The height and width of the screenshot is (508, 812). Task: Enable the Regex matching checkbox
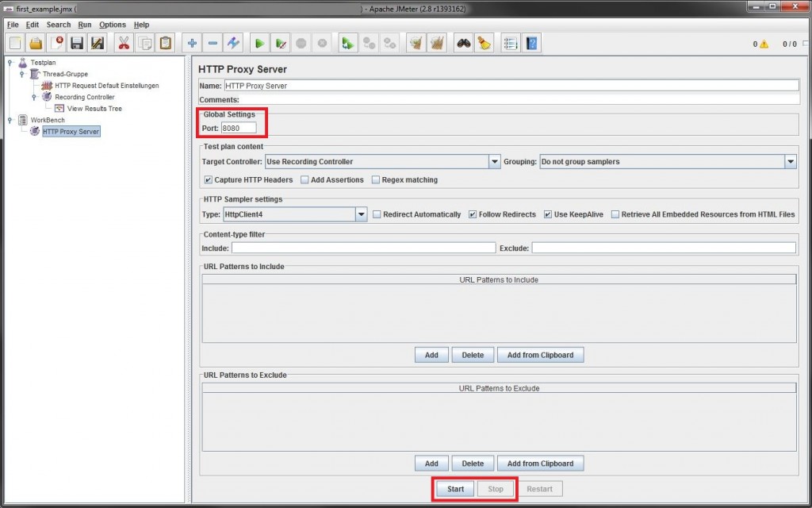click(376, 180)
